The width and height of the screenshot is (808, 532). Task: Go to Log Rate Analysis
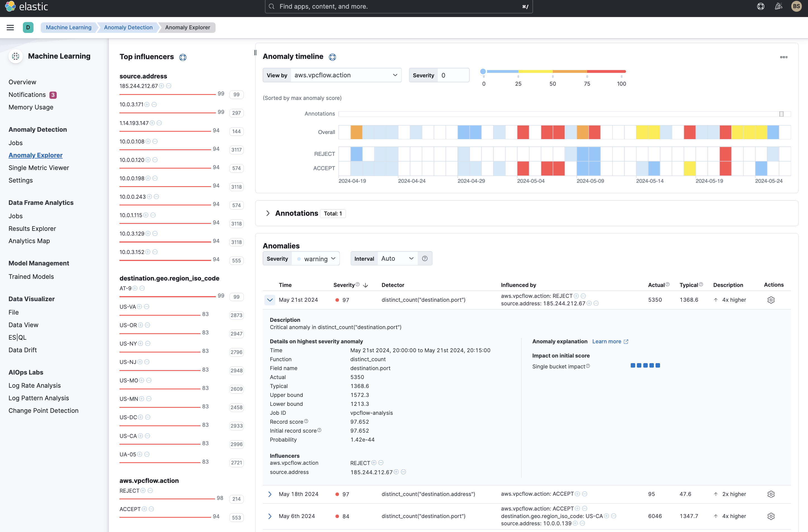pos(35,385)
